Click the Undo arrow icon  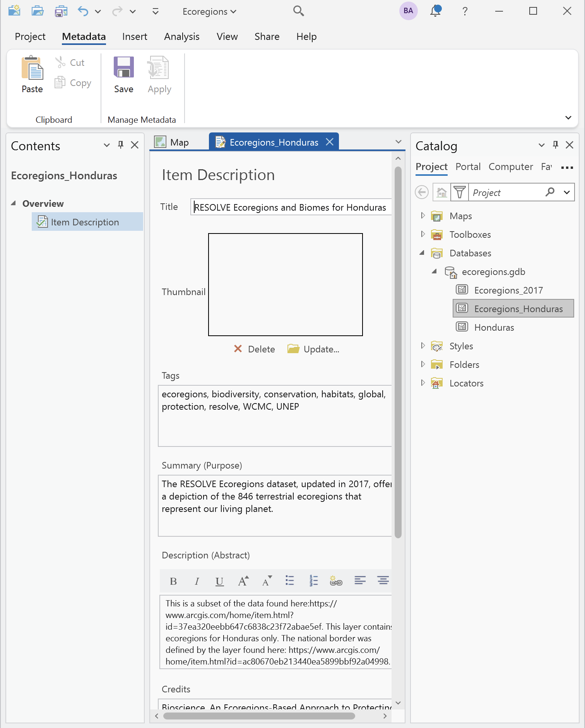(x=83, y=11)
